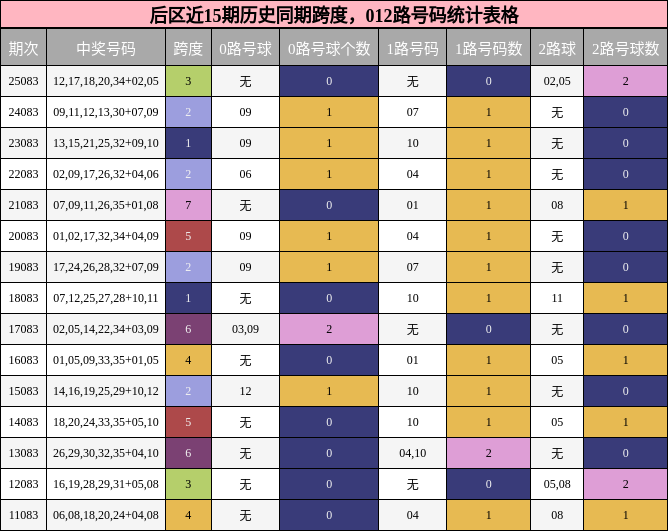Select winning numbers 02,09,17,26,32+04,06
The image size is (668, 531).
(x=106, y=174)
